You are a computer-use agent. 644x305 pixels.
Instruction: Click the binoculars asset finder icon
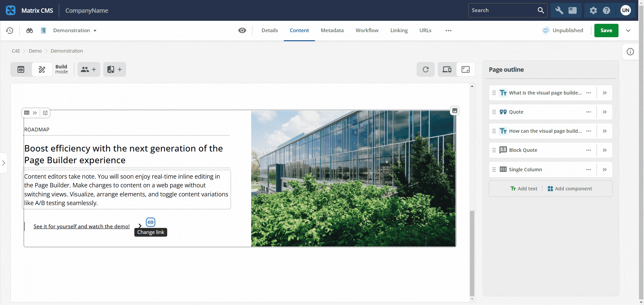click(30, 30)
